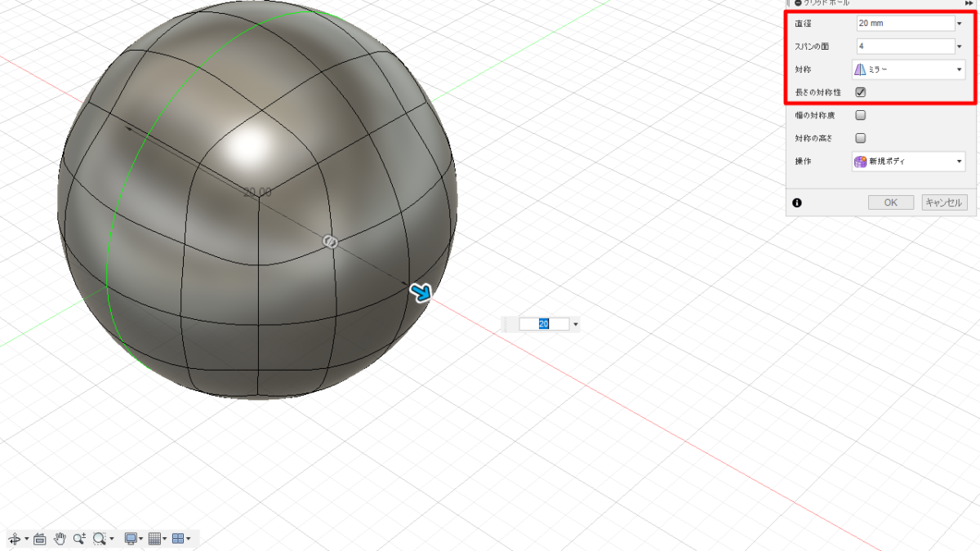Choose the Zoom Window tool
Screen dimensions: 980x551
coord(100,539)
